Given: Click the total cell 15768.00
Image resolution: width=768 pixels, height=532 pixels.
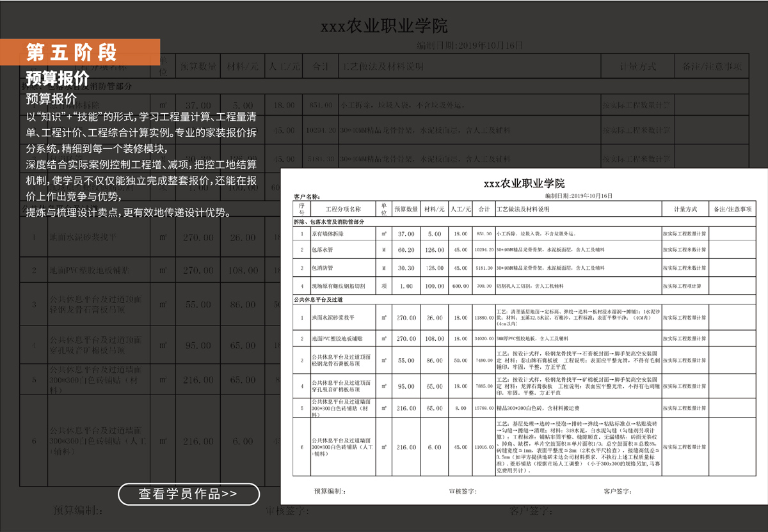Looking at the screenshot, I should pyautogui.click(x=484, y=407).
